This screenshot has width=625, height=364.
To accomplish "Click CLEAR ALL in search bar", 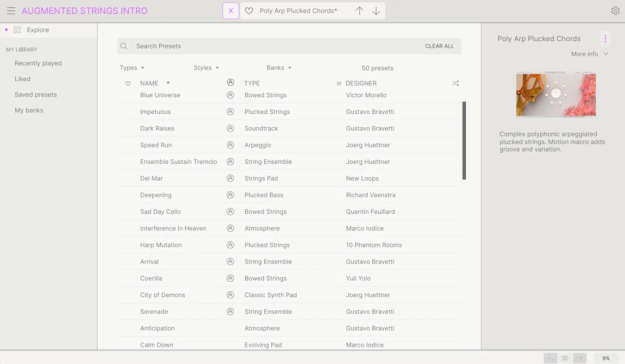I will click(439, 46).
